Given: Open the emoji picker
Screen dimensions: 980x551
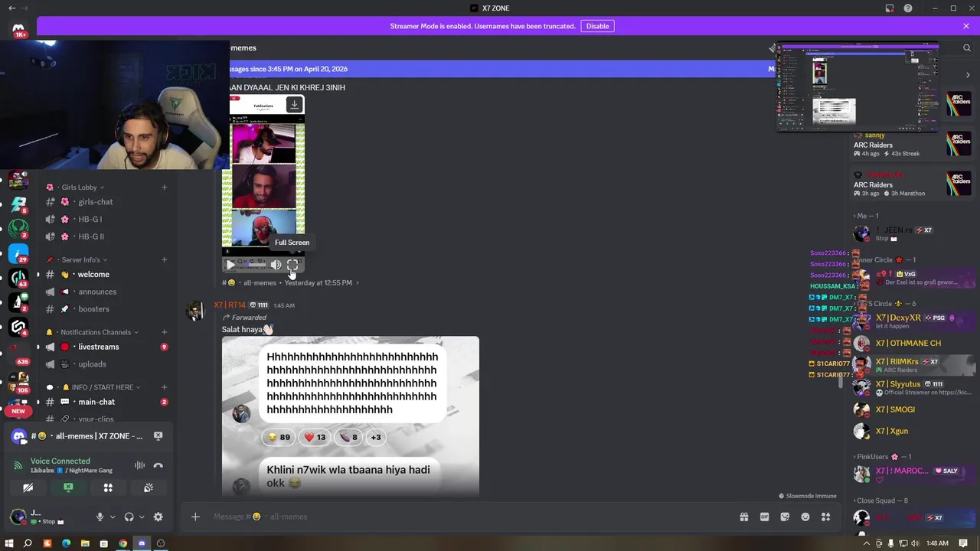Looking at the screenshot, I should click(805, 517).
